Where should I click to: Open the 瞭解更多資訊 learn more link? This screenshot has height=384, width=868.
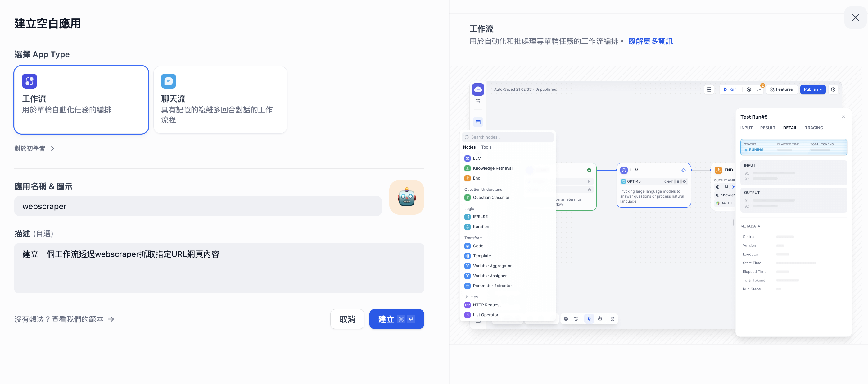[x=650, y=41]
